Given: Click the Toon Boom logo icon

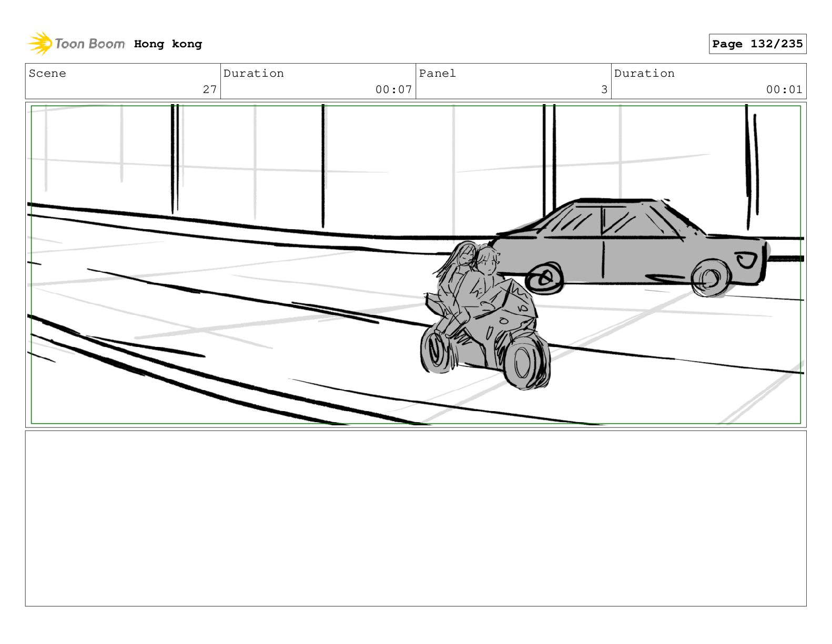Looking at the screenshot, I should [40, 43].
